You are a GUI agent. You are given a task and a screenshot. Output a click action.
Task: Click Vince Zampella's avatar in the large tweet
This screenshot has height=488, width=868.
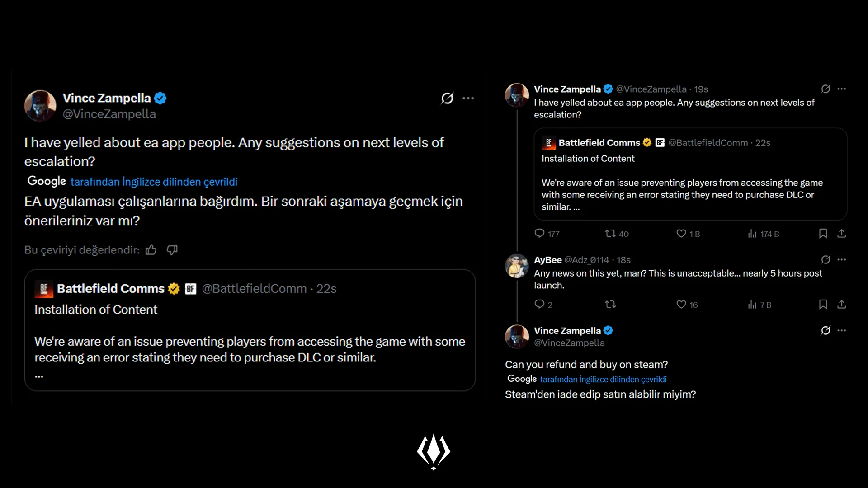[40, 106]
